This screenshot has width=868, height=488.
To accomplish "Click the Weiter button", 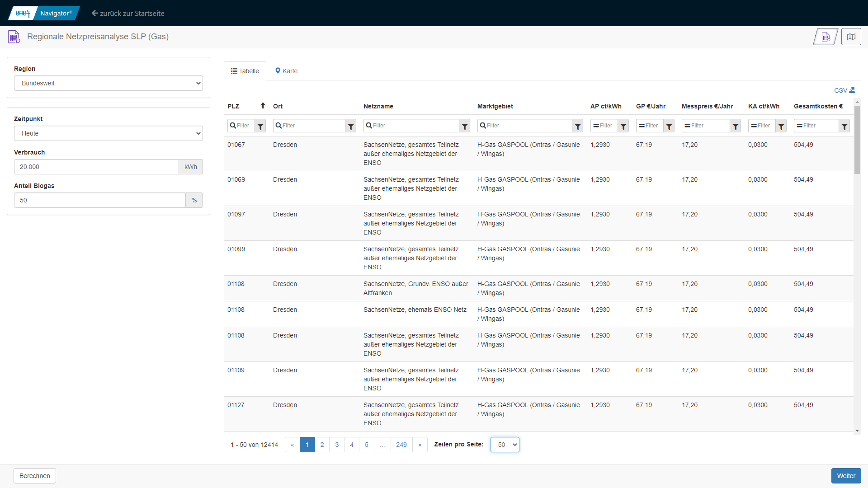I will (x=845, y=476).
